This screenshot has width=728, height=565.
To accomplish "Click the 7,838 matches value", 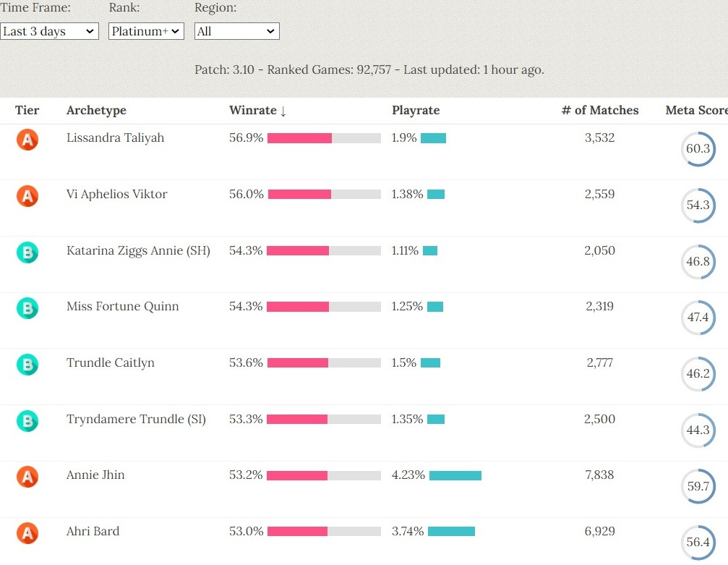I will [599, 475].
